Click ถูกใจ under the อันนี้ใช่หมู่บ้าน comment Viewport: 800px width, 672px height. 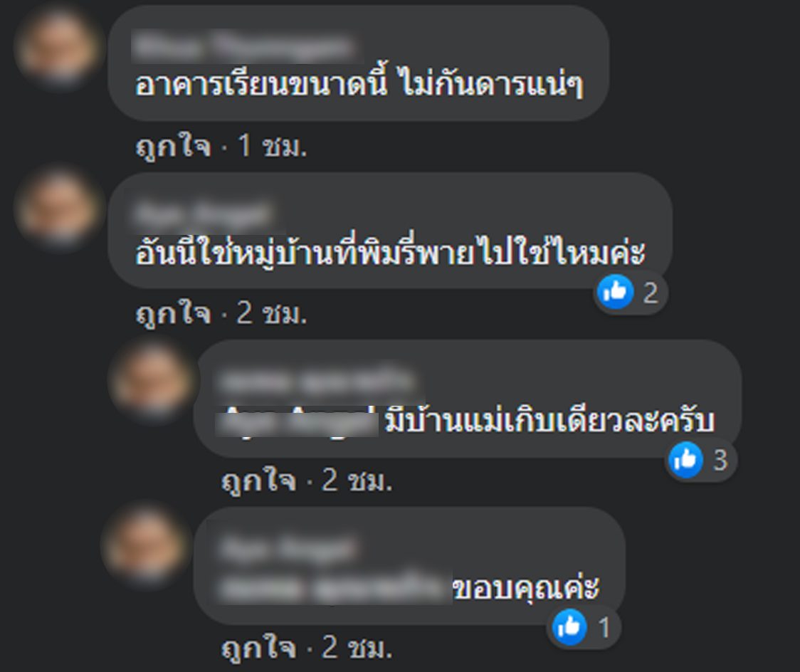point(173,313)
